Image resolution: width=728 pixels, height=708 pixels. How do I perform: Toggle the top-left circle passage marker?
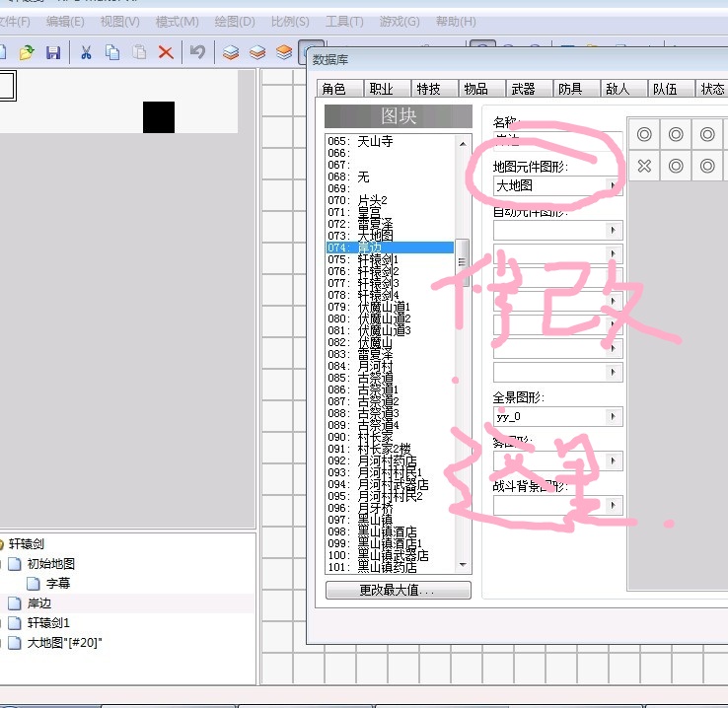pyautogui.click(x=644, y=134)
